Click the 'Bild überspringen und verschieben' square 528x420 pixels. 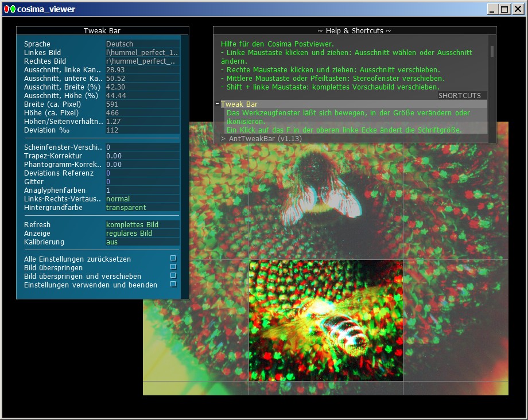[173, 275]
